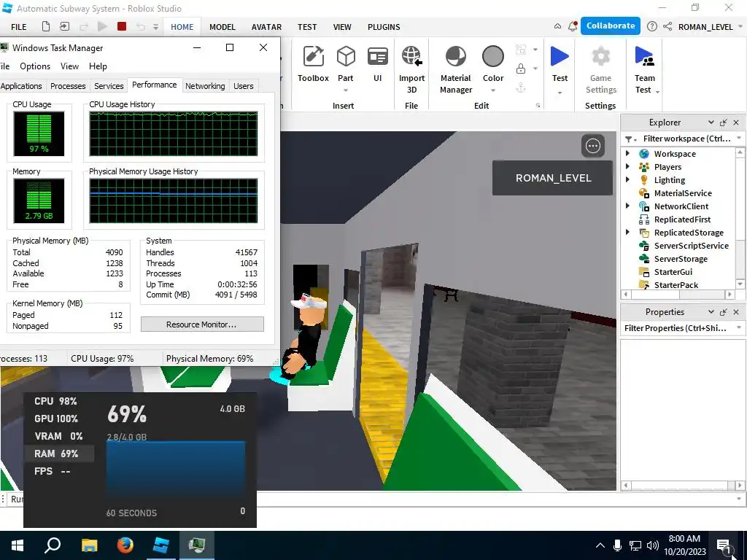The width and height of the screenshot is (747, 560).
Task: Open the MODEL ribbon tab
Action: coord(222,27)
